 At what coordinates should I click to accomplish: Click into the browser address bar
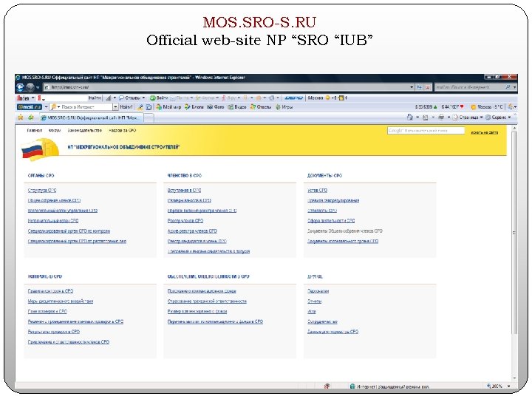click(x=227, y=87)
